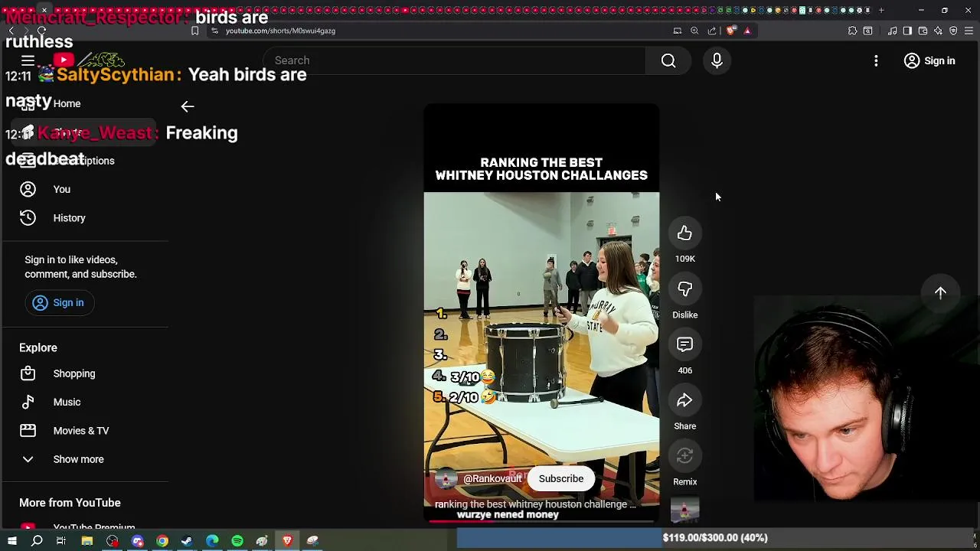Open the browser extensions puzzle icon

tap(852, 31)
